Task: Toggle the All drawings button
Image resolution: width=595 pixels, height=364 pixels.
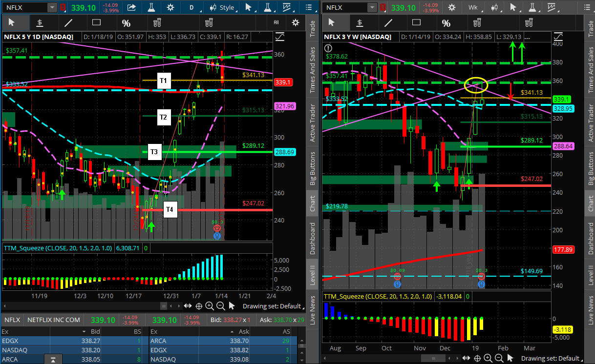Action: [276, 22]
